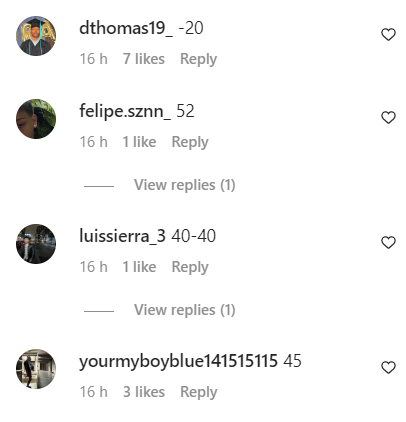Screen dimensions: 406x422
Task: Expand replies under luissierra_3's comment
Action: (184, 310)
